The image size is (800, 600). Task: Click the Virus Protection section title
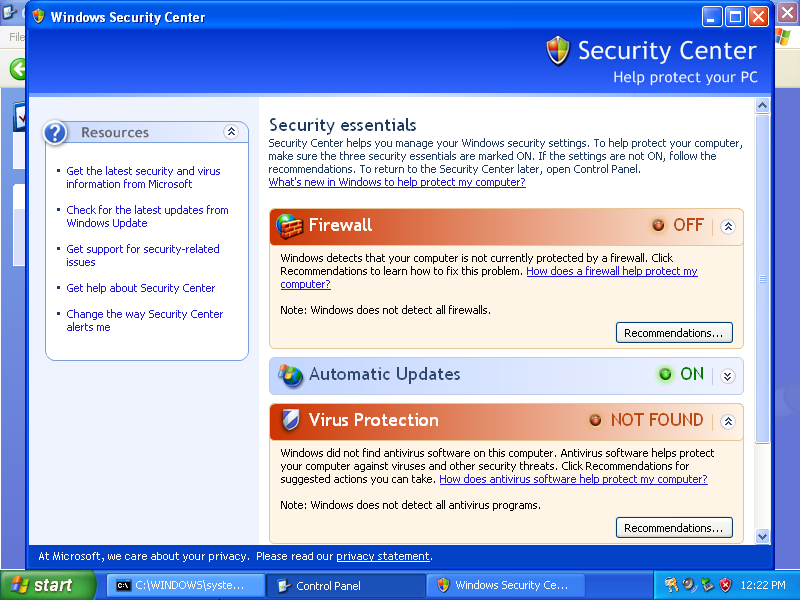373,420
